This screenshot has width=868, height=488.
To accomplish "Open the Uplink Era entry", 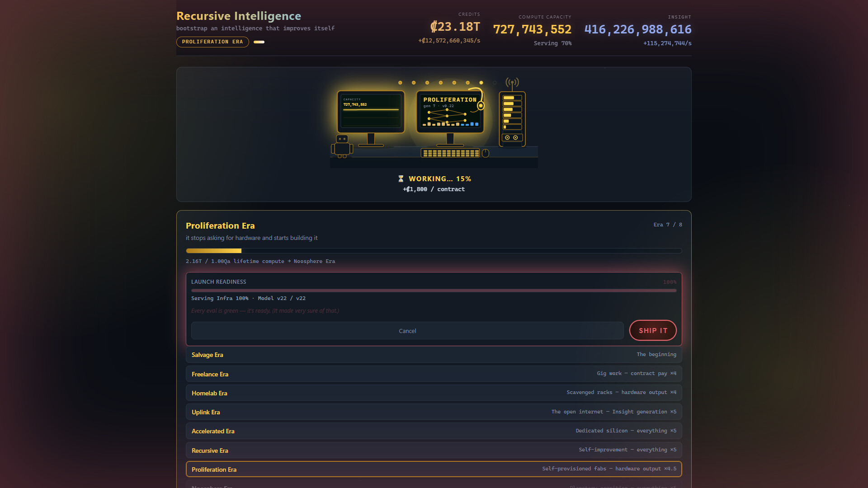I will (434, 412).
